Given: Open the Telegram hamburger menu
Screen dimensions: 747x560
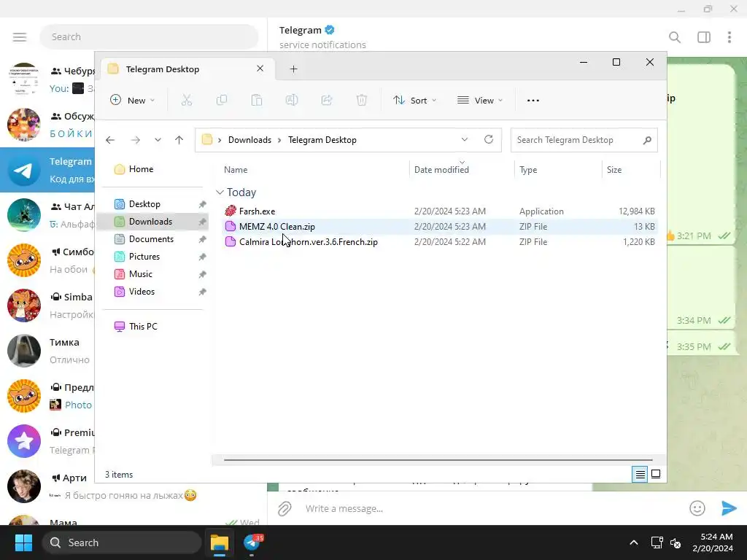Looking at the screenshot, I should pyautogui.click(x=20, y=37).
